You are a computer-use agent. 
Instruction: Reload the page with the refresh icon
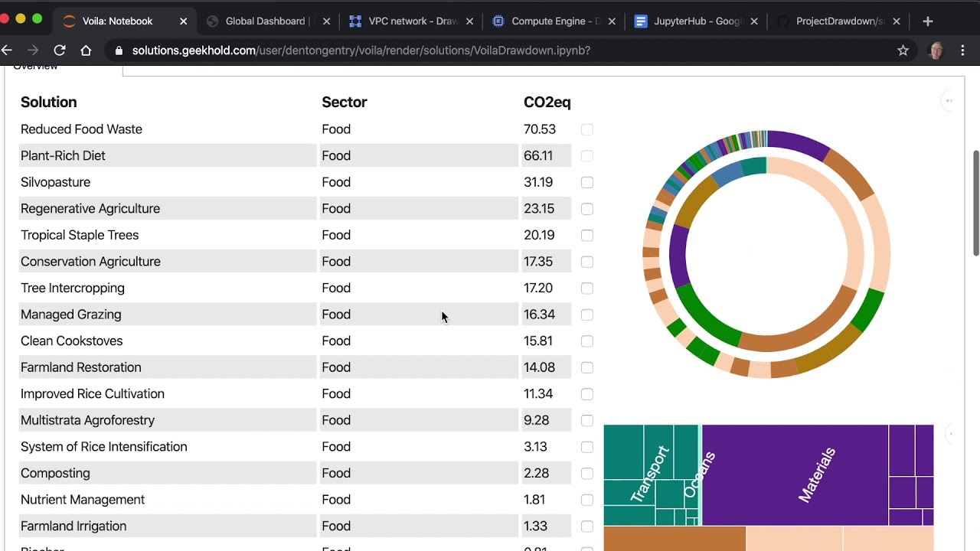pyautogui.click(x=60, y=51)
